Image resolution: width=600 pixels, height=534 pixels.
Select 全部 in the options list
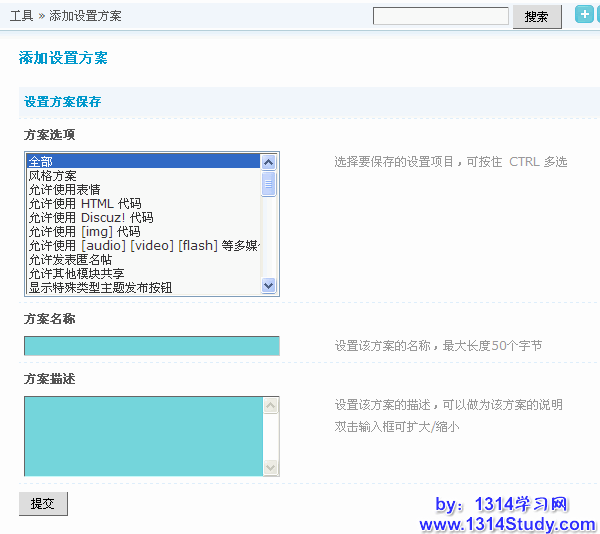(143, 161)
